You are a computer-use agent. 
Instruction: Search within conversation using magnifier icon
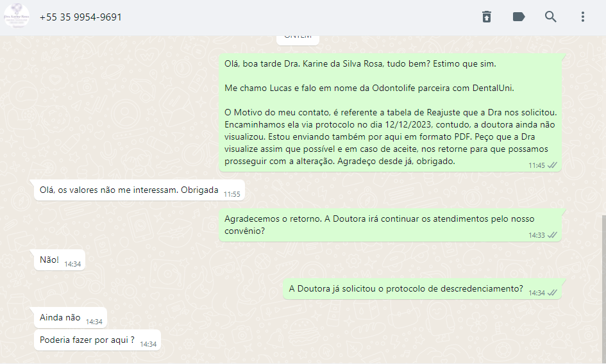point(551,17)
